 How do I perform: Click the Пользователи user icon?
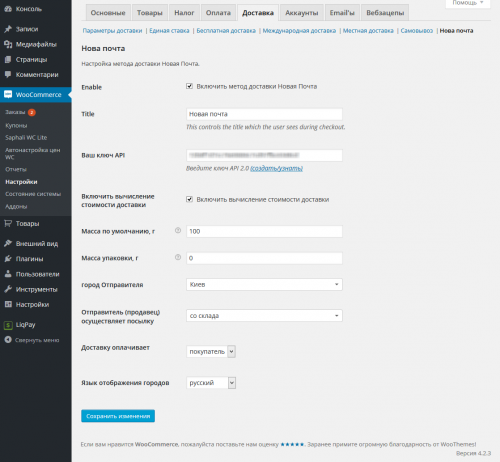tap(8, 274)
